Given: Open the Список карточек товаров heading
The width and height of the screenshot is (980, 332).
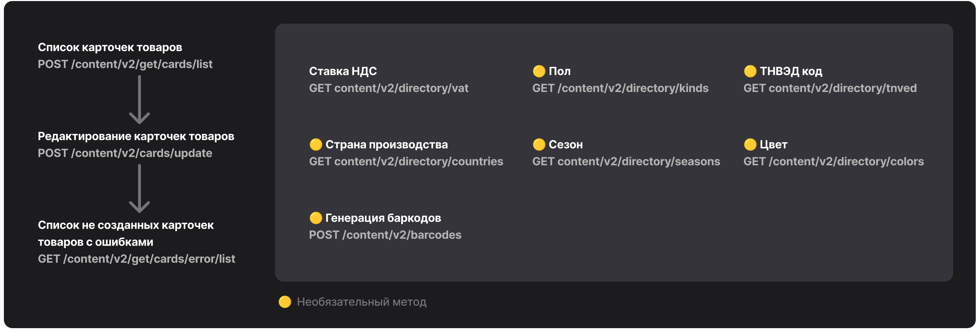Looking at the screenshot, I should 110,48.
